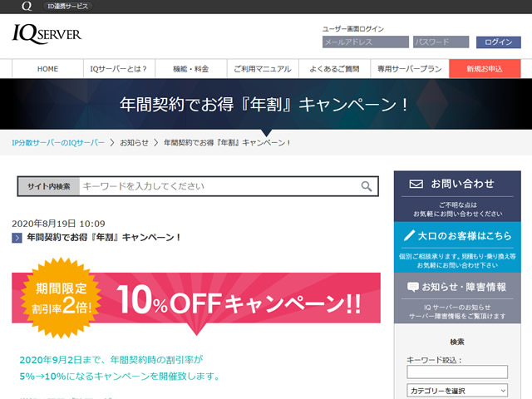Viewport: 532px width, 399px height.
Task: Focus the メールアドレス login field
Action: (x=366, y=42)
